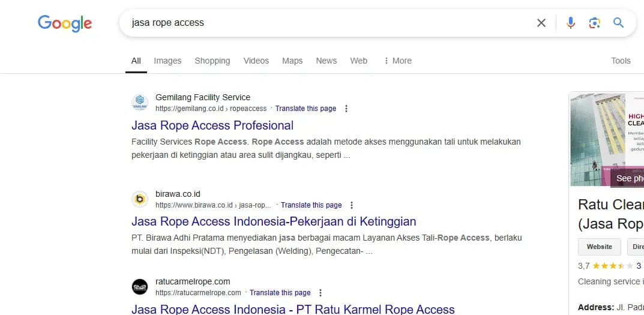Expand the More search filters menu

[397, 61]
